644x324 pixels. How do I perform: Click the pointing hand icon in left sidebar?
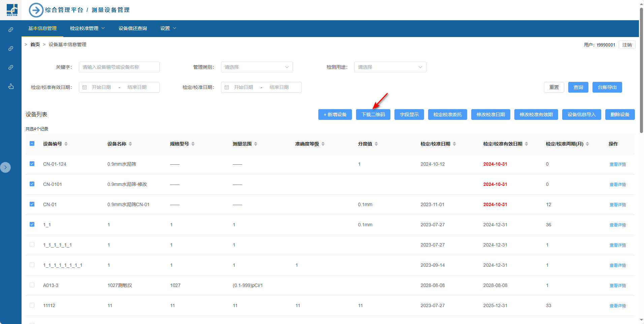point(11,87)
